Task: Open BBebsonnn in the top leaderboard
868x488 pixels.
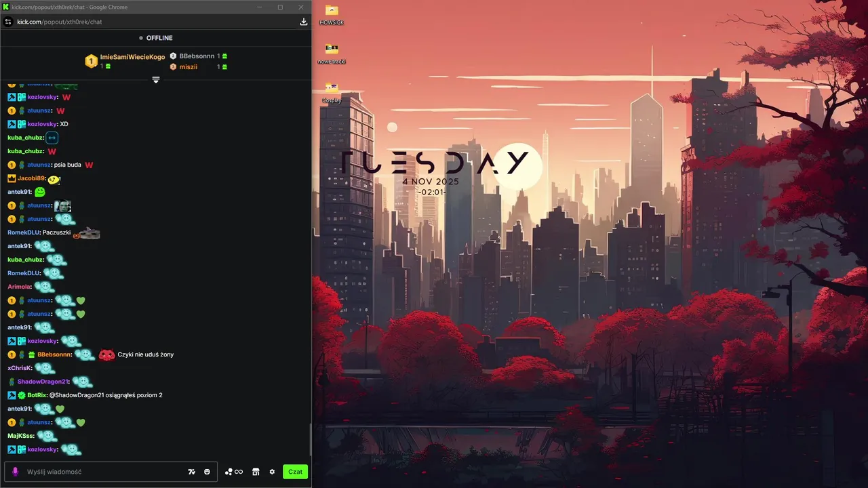Action: (x=197, y=56)
